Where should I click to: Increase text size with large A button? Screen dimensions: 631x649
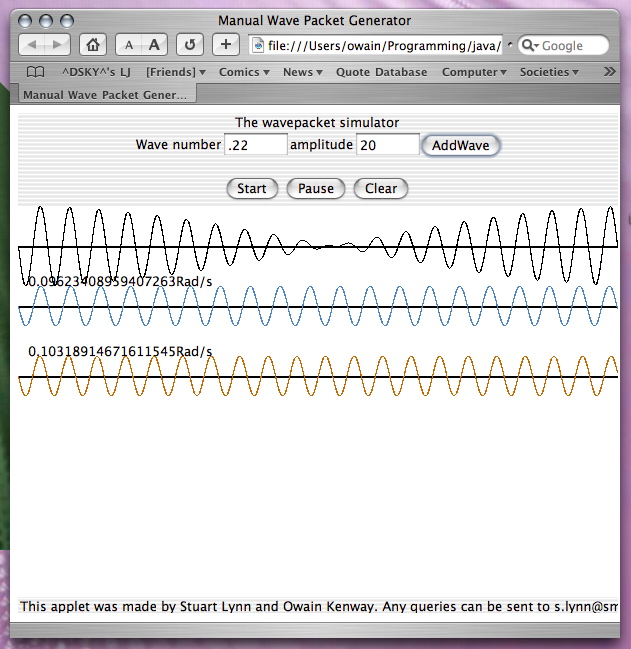pyautogui.click(x=154, y=45)
